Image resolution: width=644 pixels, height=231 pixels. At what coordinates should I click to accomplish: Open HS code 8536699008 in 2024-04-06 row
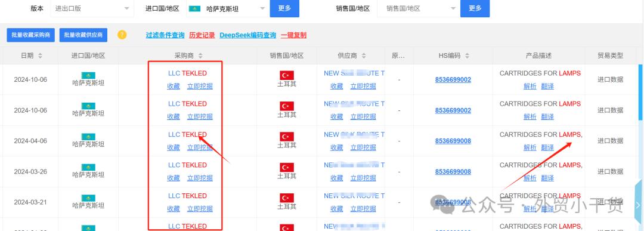coord(453,141)
